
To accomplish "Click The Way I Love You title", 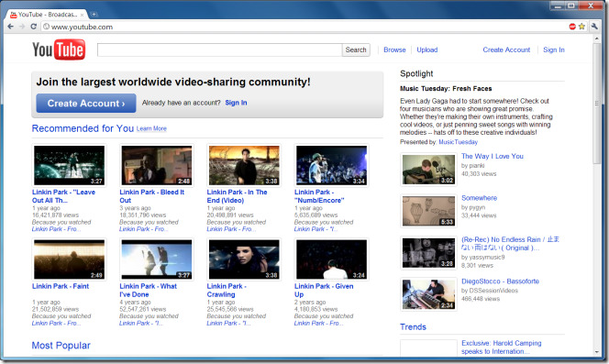I will tap(493, 156).
